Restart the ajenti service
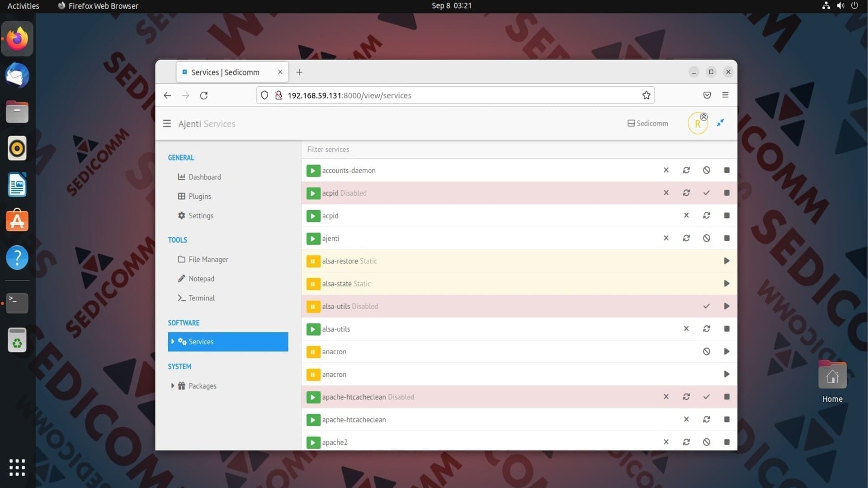 click(686, 238)
